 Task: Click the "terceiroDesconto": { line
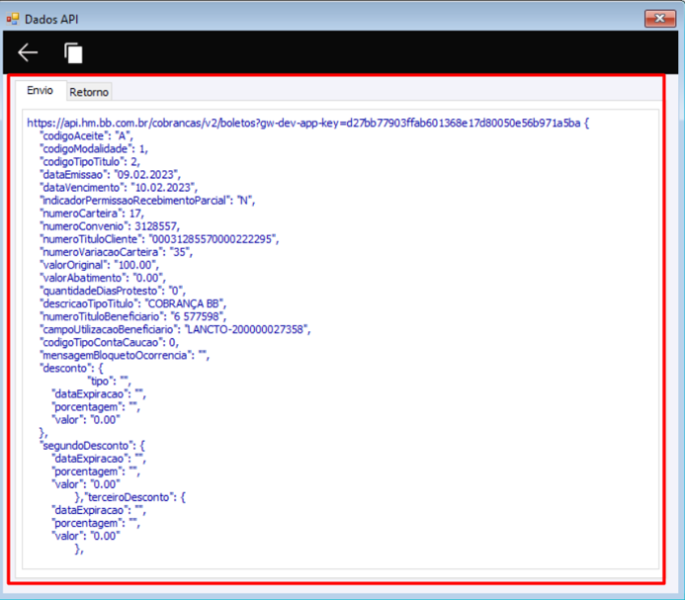pos(130,497)
